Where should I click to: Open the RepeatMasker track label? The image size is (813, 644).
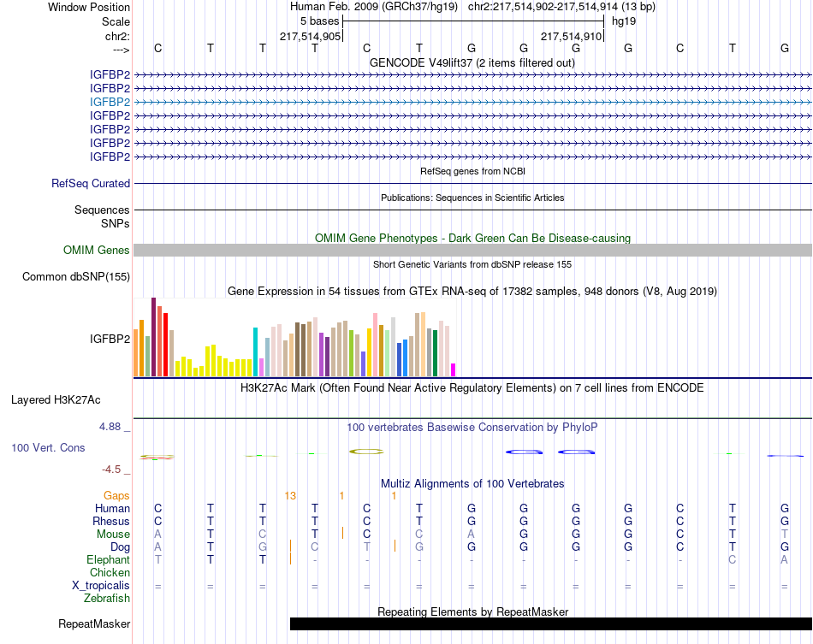point(94,623)
